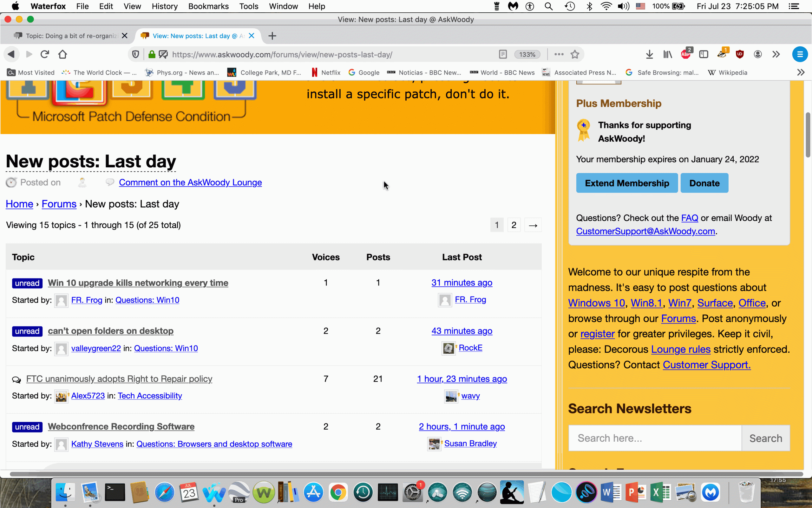Open the '43 minutes ago' last post
This screenshot has height=508, width=812.
pos(462,331)
